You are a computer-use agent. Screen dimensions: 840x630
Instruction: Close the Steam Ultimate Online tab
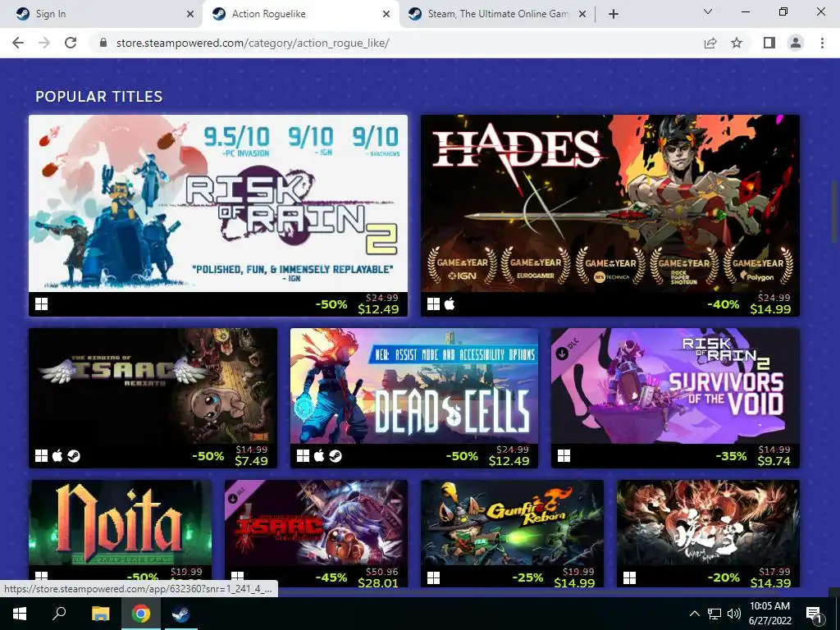[x=583, y=14]
